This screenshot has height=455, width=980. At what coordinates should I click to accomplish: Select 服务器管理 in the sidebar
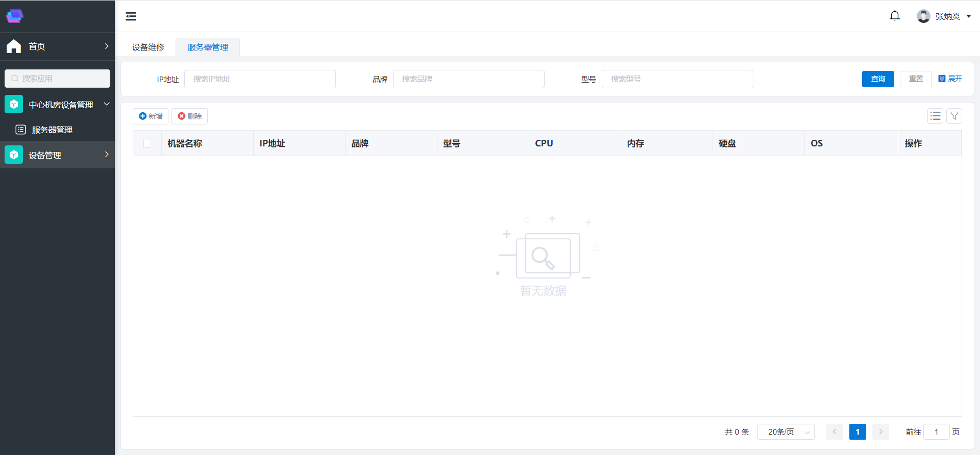point(52,130)
